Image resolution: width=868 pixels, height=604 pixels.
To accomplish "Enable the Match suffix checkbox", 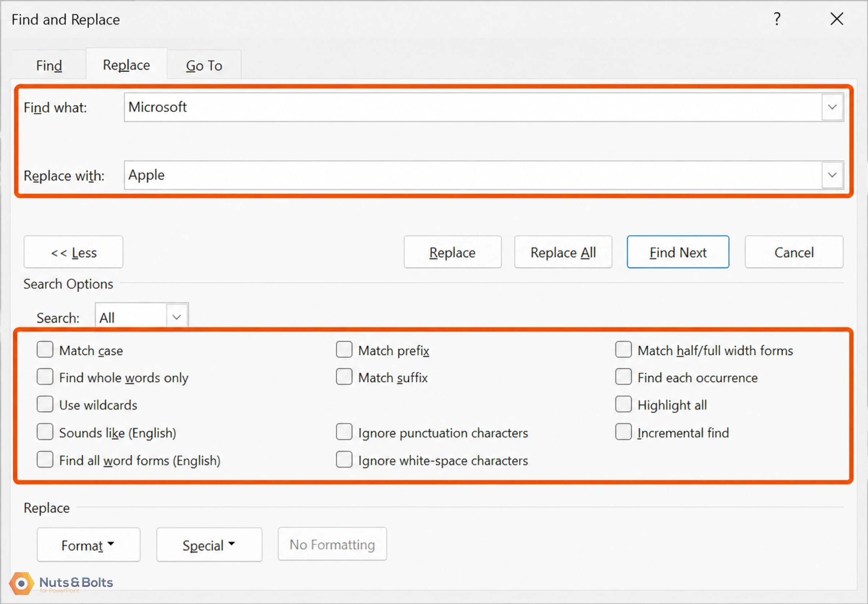I will 344,377.
